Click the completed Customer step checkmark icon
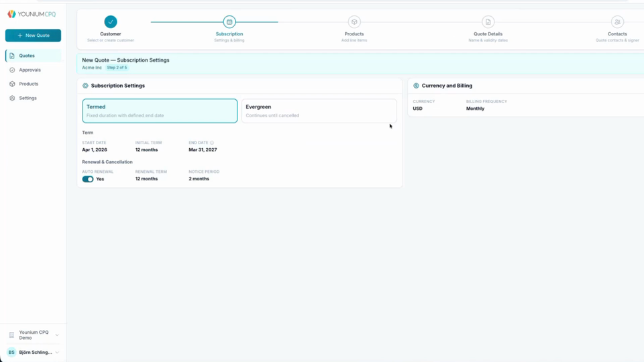The height and width of the screenshot is (362, 644). coord(111,22)
